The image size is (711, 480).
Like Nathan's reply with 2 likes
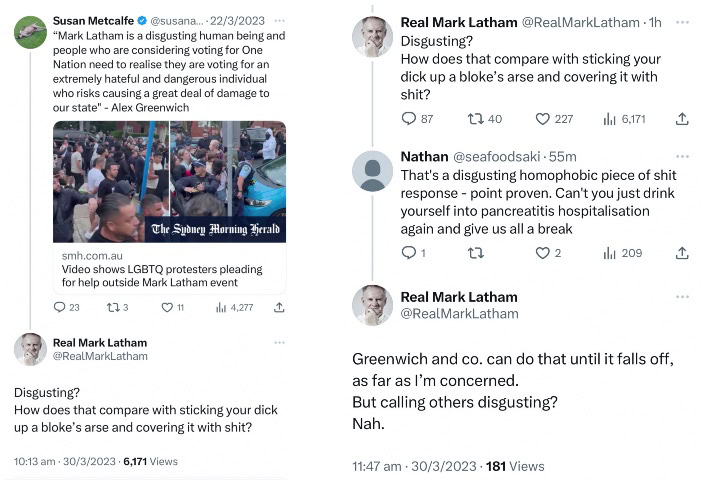543,253
